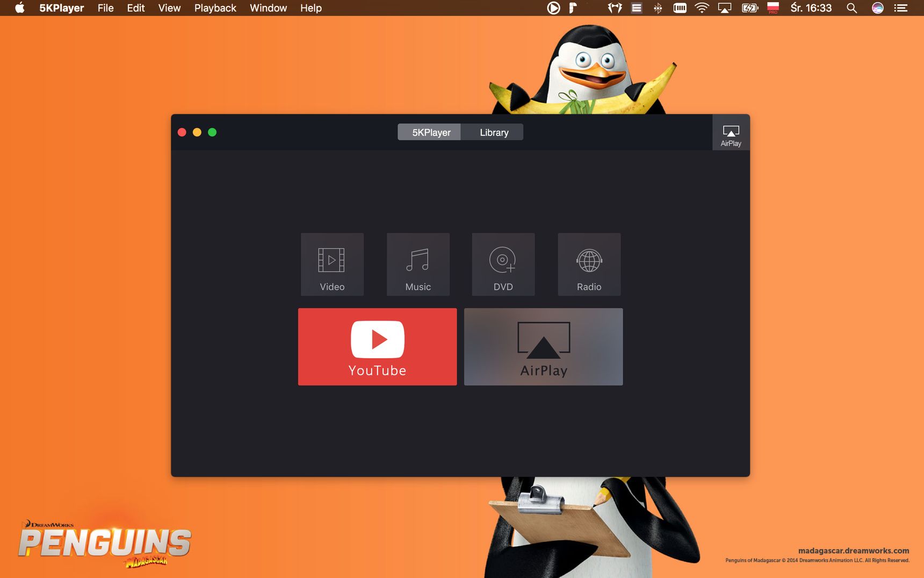This screenshot has width=924, height=578.
Task: Click the Polish flag input source icon
Action: 773,8
